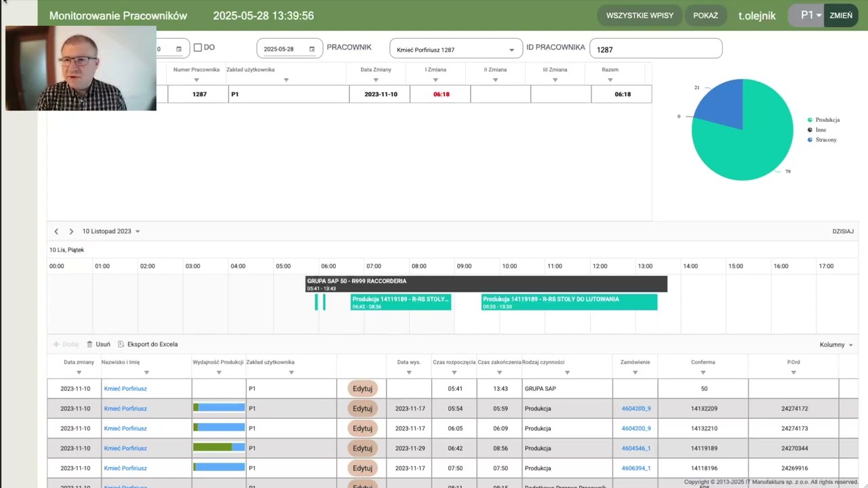Filter the Numer Pracownika column
Image resolution: width=868 pixels, height=488 pixels.
point(197,80)
